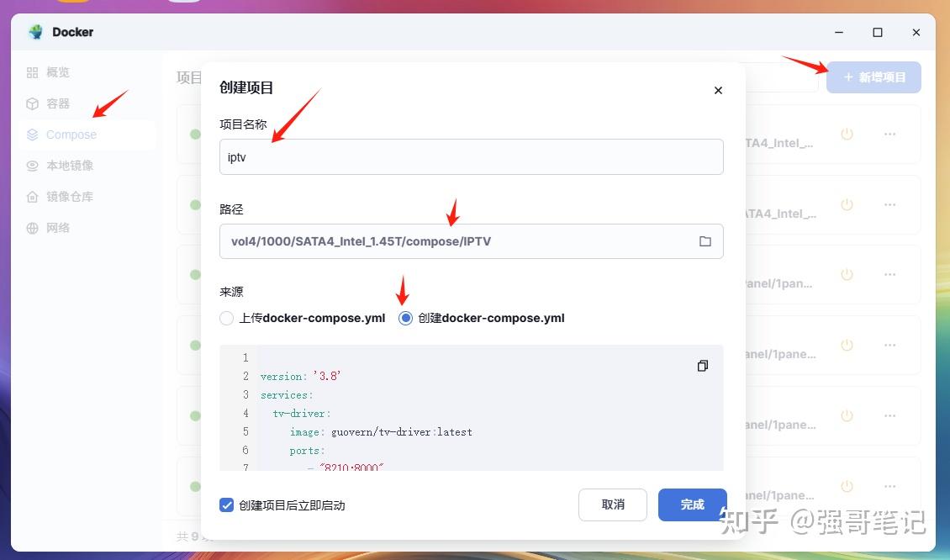Open more options on the ATA4_Intel_ row
Screen dimensions: 950x560
click(889, 205)
